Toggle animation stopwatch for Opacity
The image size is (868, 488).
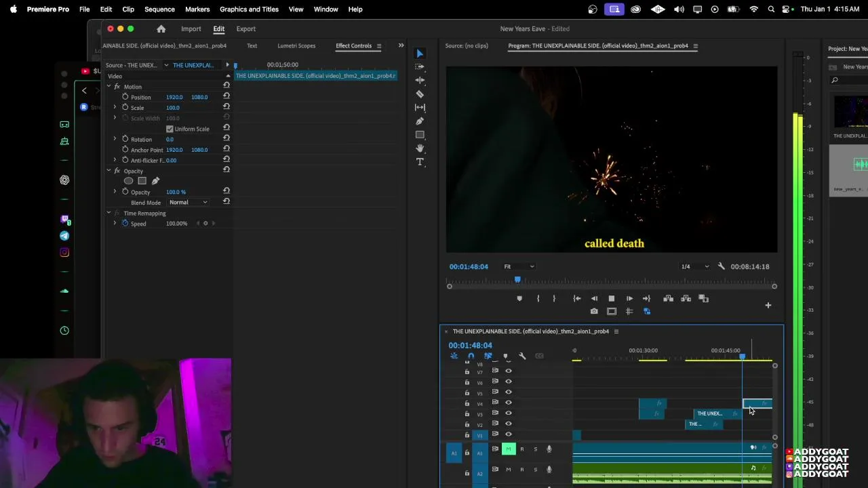(x=125, y=192)
